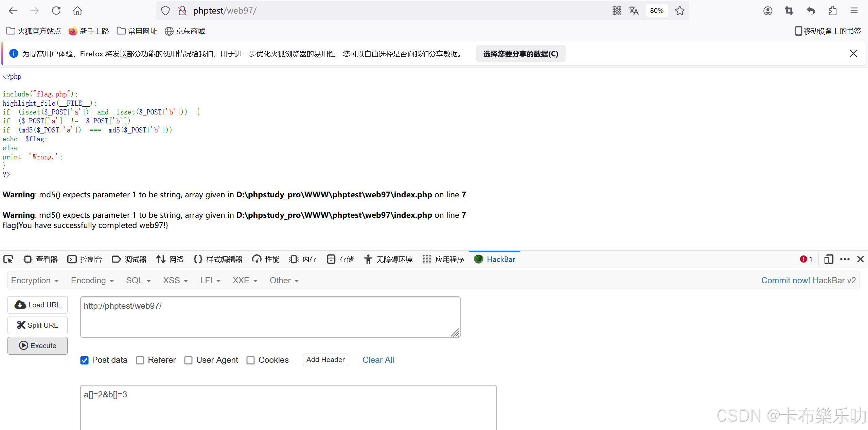Uncheck the Post data checkbox

point(85,360)
